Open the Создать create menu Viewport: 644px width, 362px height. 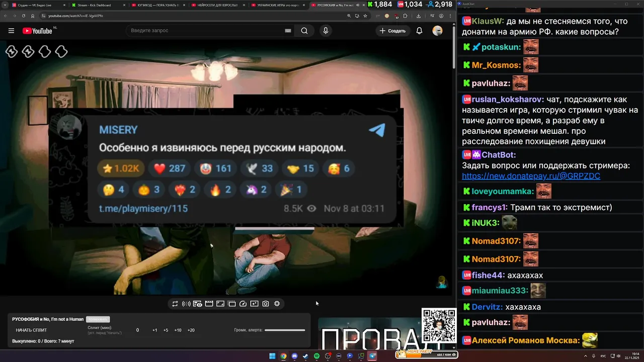pyautogui.click(x=392, y=31)
